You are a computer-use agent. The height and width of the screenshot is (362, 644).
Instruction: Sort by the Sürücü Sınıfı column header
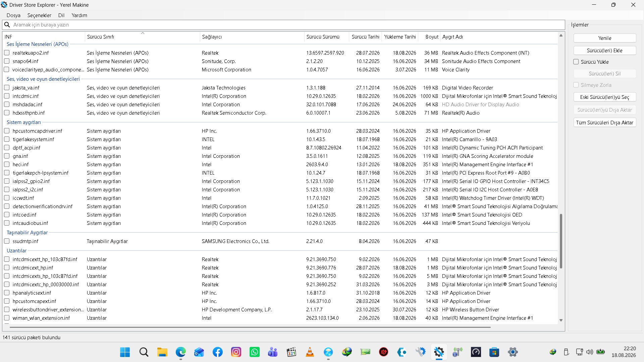click(x=143, y=37)
